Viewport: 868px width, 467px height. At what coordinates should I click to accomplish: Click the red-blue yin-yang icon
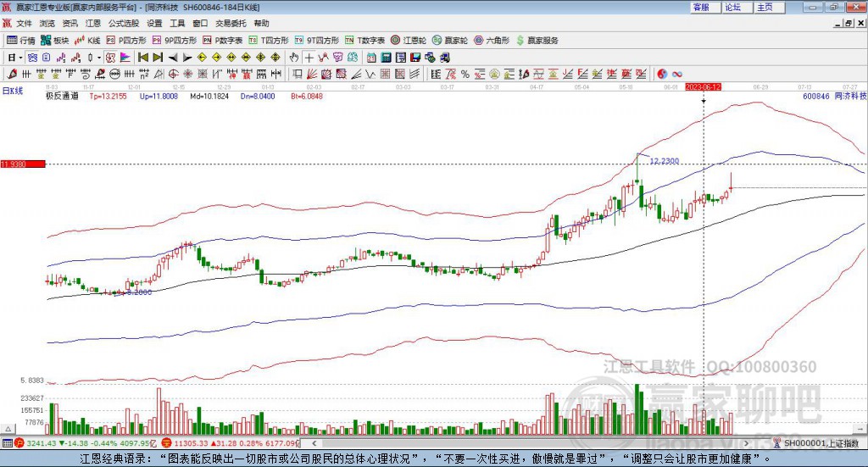662,74
